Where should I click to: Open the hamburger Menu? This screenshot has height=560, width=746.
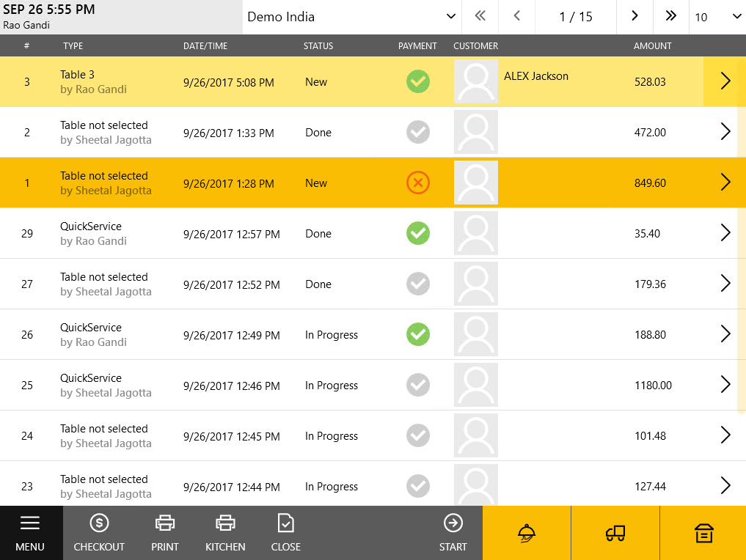30,533
